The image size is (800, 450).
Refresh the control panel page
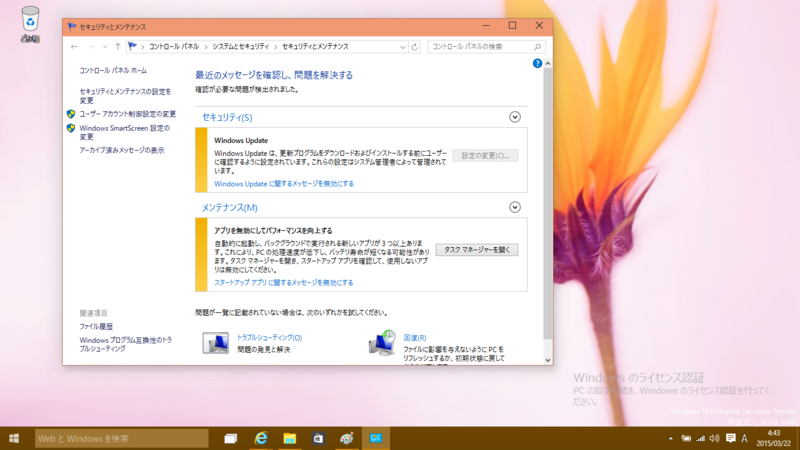point(414,47)
